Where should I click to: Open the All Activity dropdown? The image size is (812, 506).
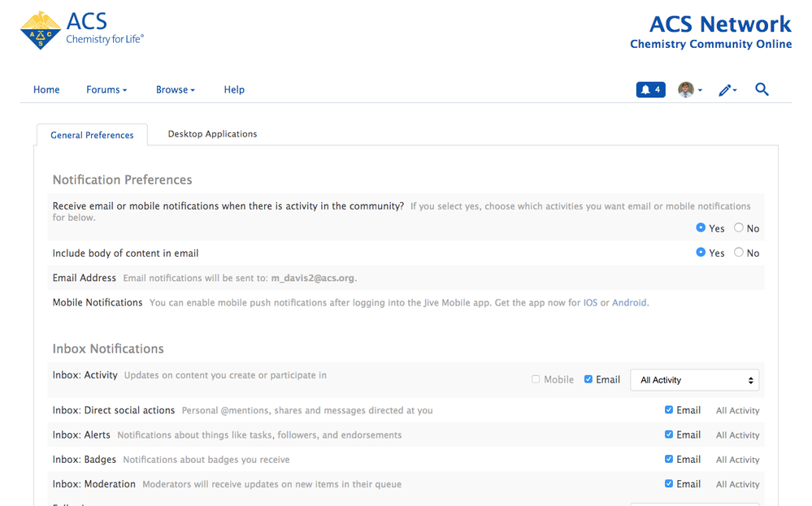coord(694,380)
